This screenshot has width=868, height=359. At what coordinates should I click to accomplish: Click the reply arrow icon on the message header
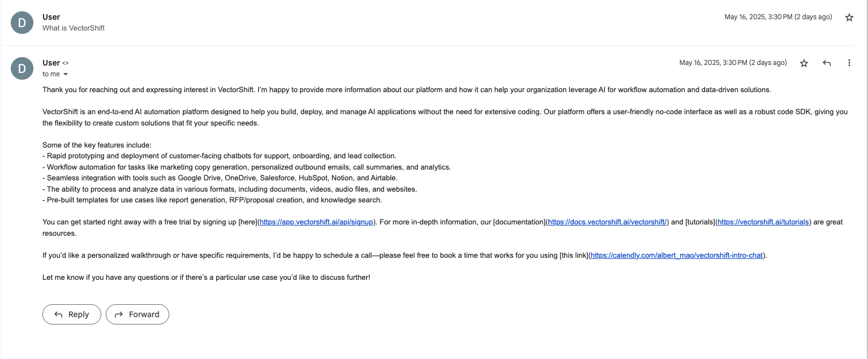pyautogui.click(x=827, y=63)
